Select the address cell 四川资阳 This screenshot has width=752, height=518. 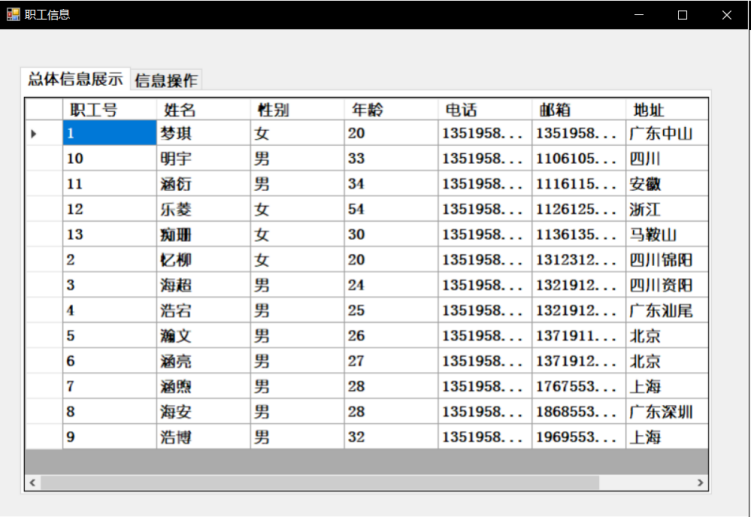(667, 285)
